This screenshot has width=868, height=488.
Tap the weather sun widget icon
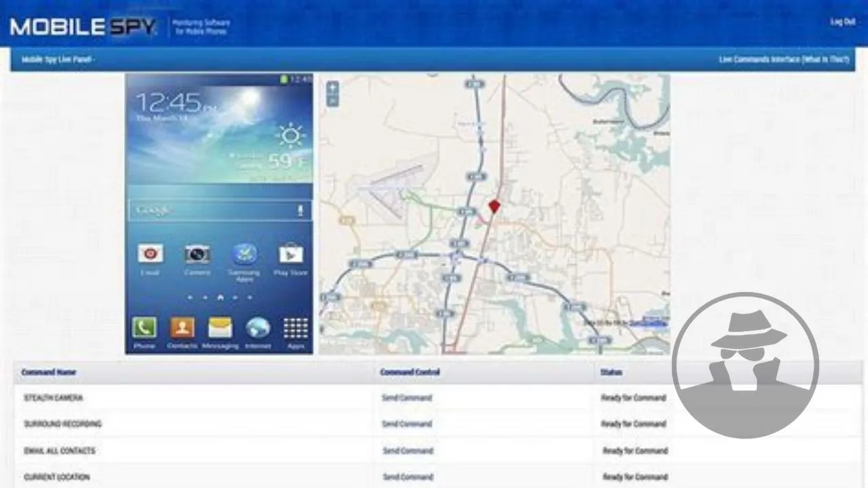[x=290, y=136]
